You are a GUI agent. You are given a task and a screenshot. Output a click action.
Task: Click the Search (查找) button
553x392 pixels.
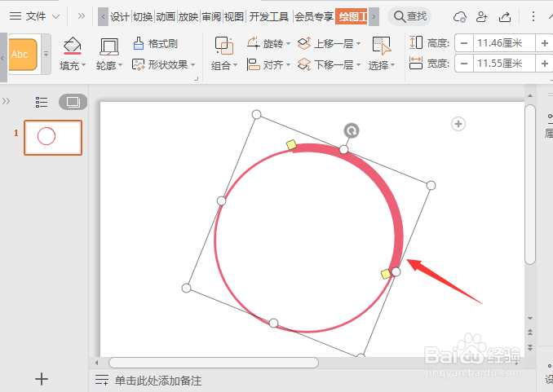click(409, 16)
